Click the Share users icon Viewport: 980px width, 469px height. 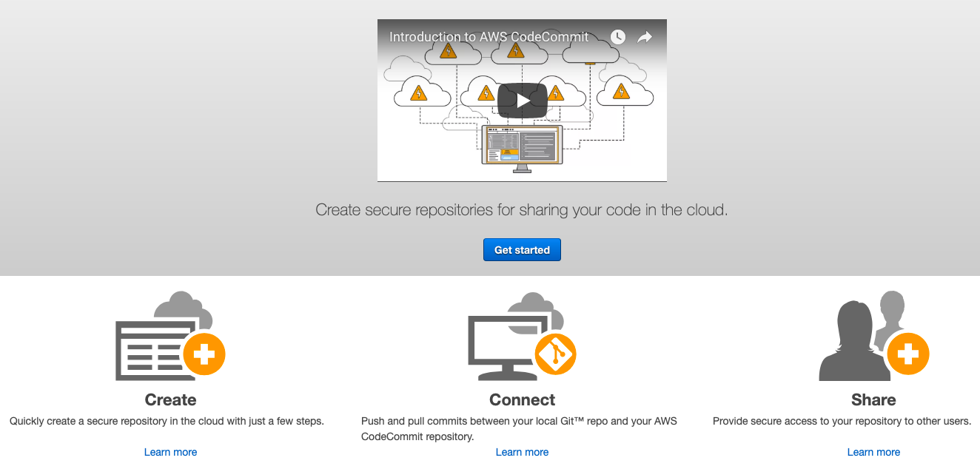[873, 336]
